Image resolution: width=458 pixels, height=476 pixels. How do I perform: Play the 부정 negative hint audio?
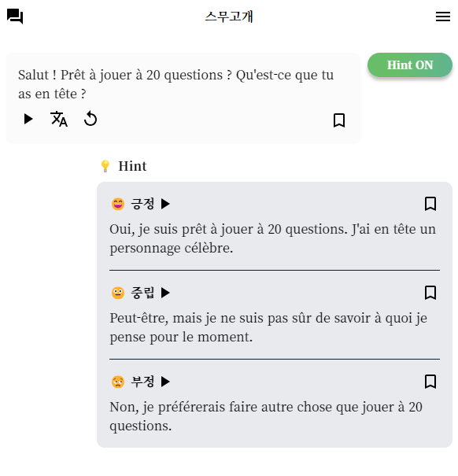click(165, 382)
